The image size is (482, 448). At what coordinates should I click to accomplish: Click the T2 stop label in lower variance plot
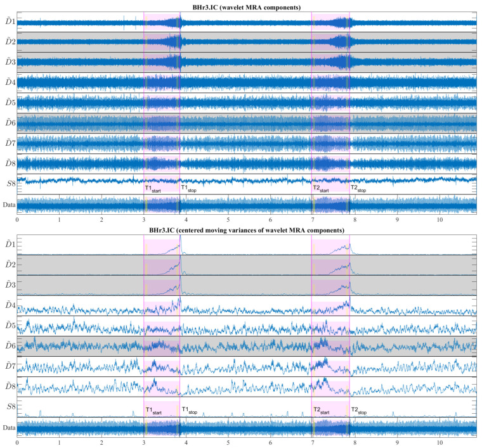tap(359, 410)
